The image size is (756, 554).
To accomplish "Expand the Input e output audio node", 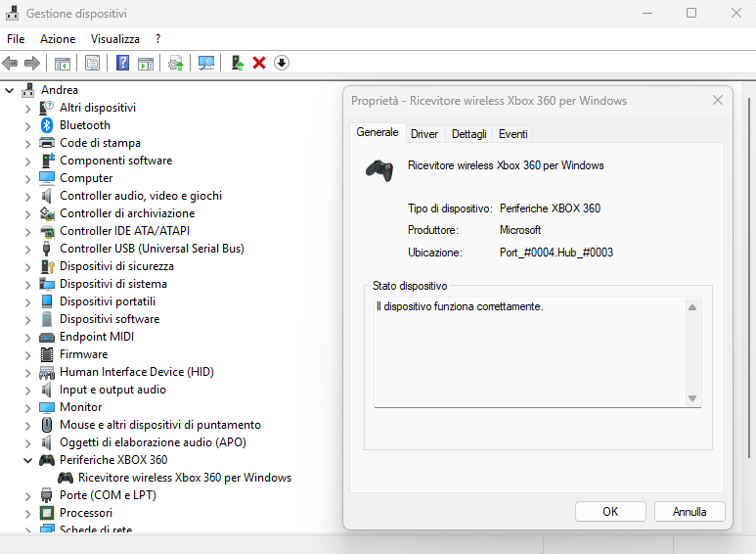I will [x=28, y=390].
